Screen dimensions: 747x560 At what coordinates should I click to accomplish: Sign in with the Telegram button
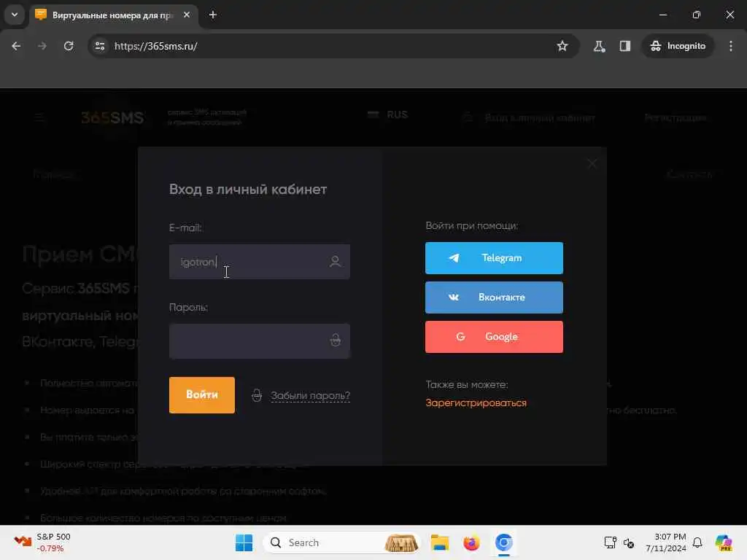pos(494,258)
